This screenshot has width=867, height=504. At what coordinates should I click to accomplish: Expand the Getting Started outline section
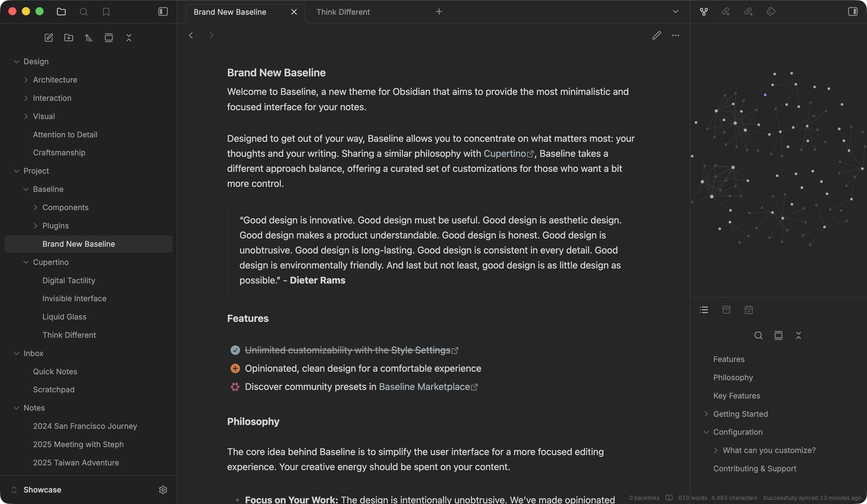coord(707,414)
